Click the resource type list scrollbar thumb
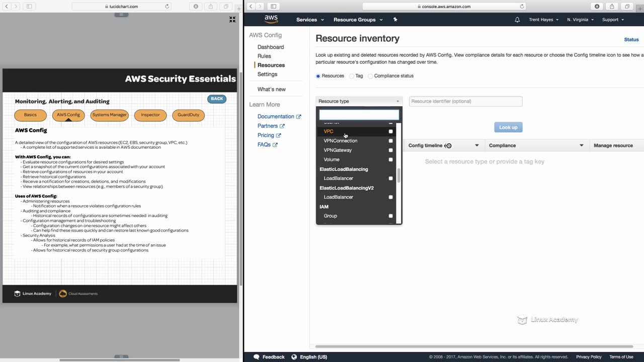 click(399, 175)
